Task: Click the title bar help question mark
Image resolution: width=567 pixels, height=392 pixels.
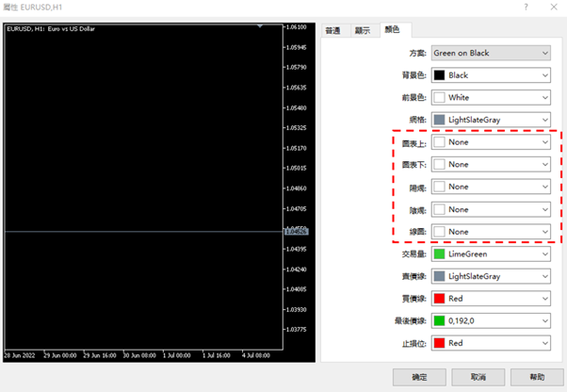Action: [526, 8]
